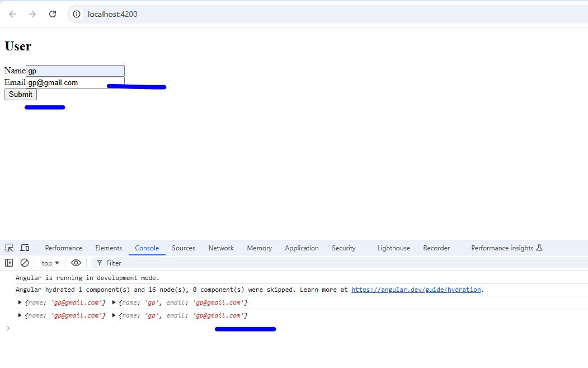Screen dimensions: 588x368
Task: Click the 'Angular is running in development mode.' message
Action: (87, 278)
